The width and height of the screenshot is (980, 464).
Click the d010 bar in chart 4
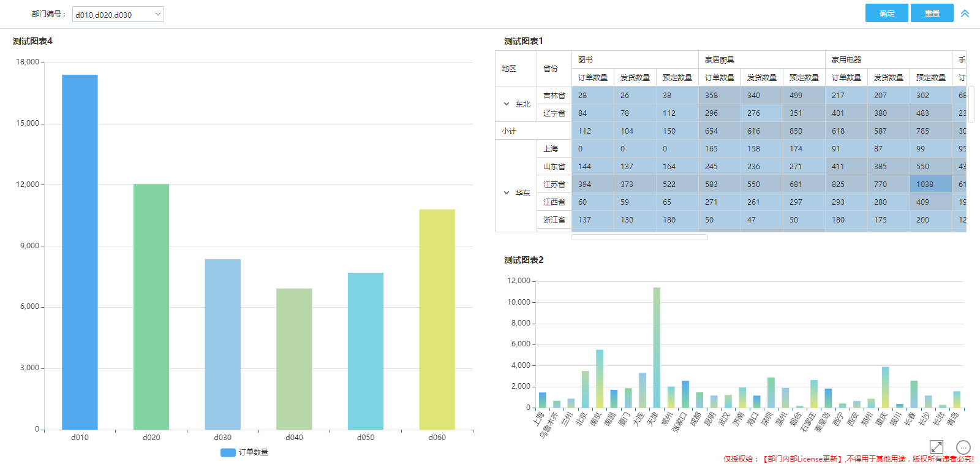[x=80, y=251]
